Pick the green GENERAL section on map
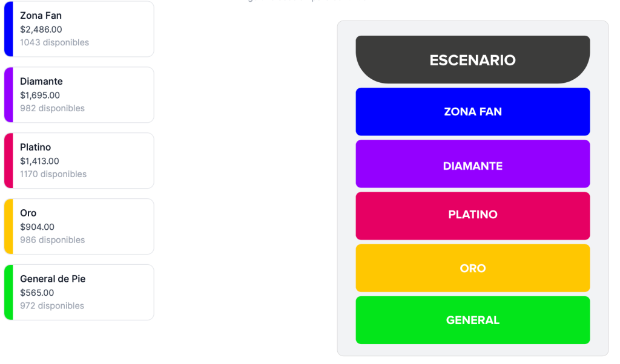Image resolution: width=620 pixels, height=364 pixels. (472, 320)
